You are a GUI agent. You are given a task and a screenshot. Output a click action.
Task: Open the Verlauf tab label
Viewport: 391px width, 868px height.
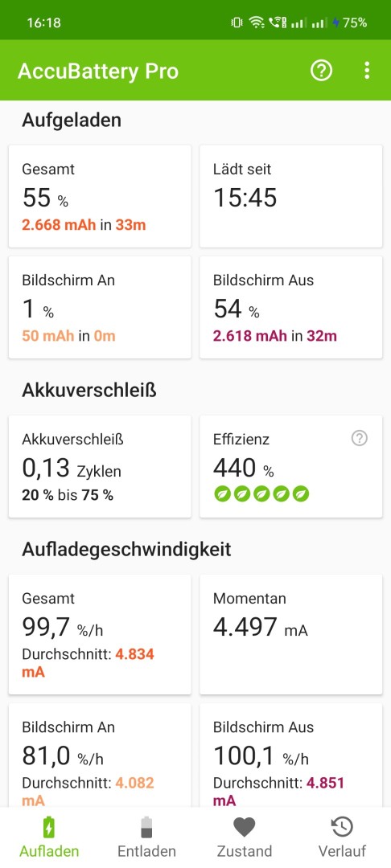point(342,851)
